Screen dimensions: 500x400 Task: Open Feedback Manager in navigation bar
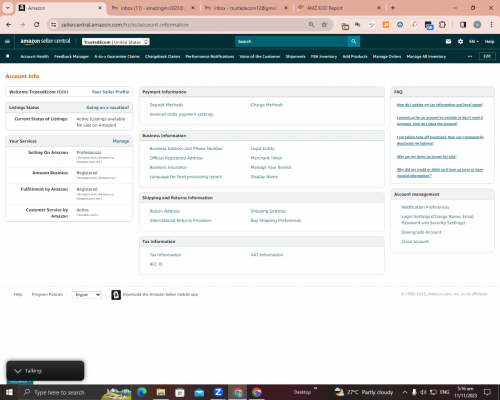tap(71, 57)
